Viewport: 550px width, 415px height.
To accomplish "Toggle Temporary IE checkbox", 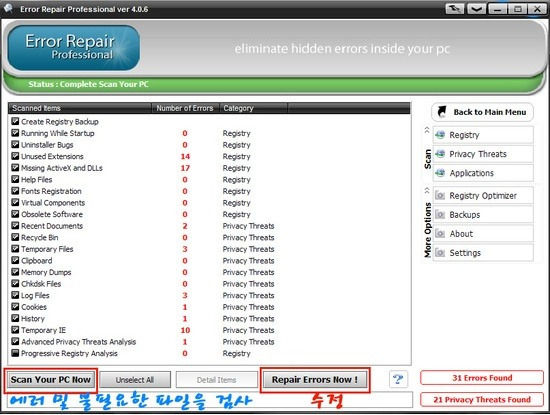I will click(15, 330).
